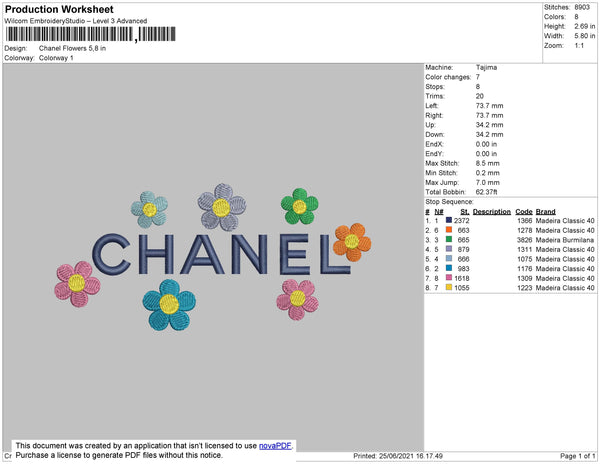Select the light blue swatch for thread 1075
The image size is (600, 464).
click(x=449, y=259)
